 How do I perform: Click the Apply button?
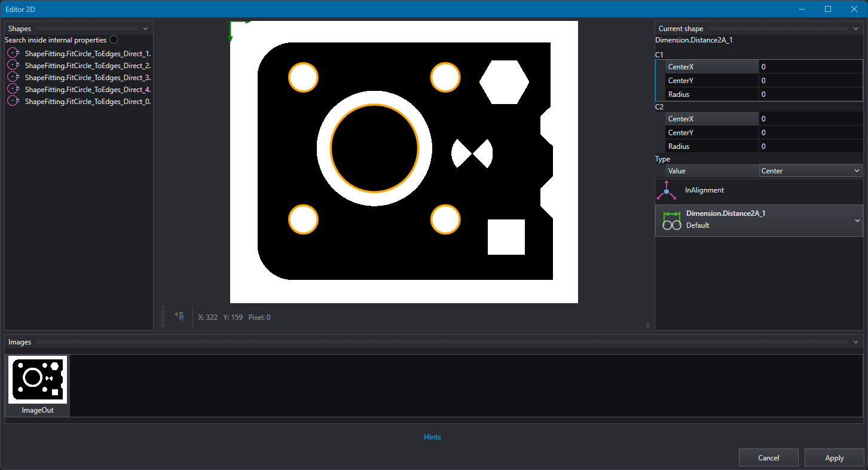tap(834, 457)
